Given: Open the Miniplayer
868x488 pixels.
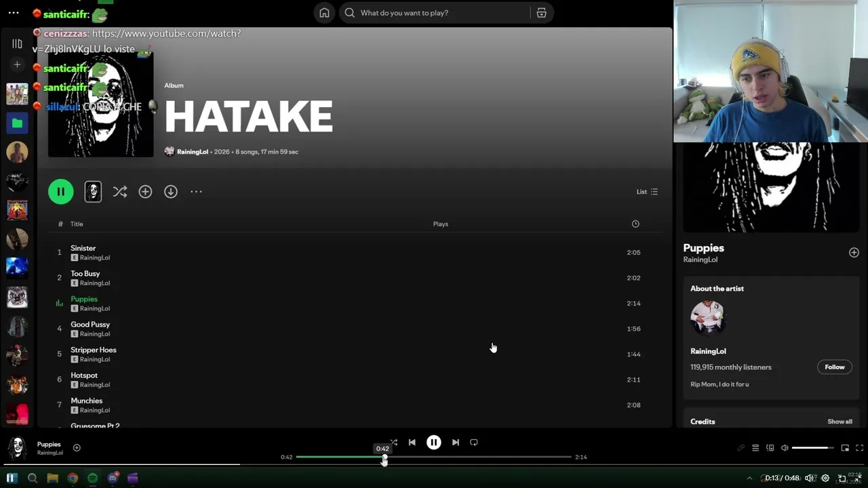Looking at the screenshot, I should [845, 448].
